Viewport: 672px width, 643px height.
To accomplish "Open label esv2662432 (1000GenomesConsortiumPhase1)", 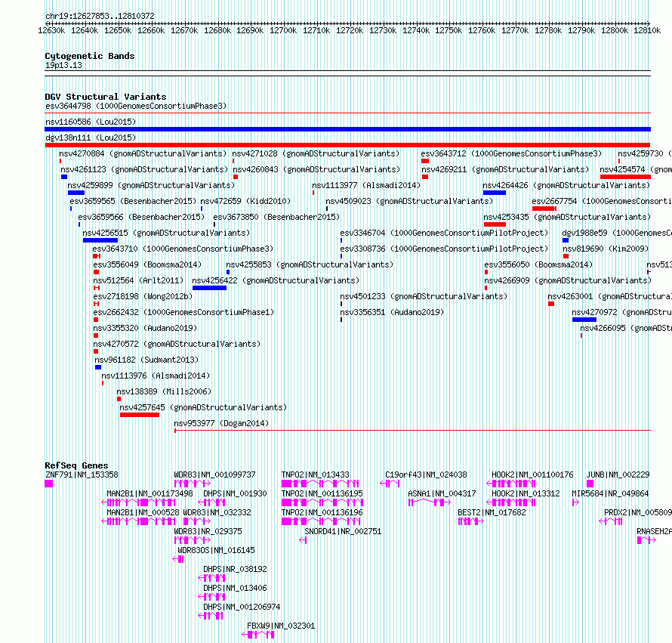I will click(183, 312).
